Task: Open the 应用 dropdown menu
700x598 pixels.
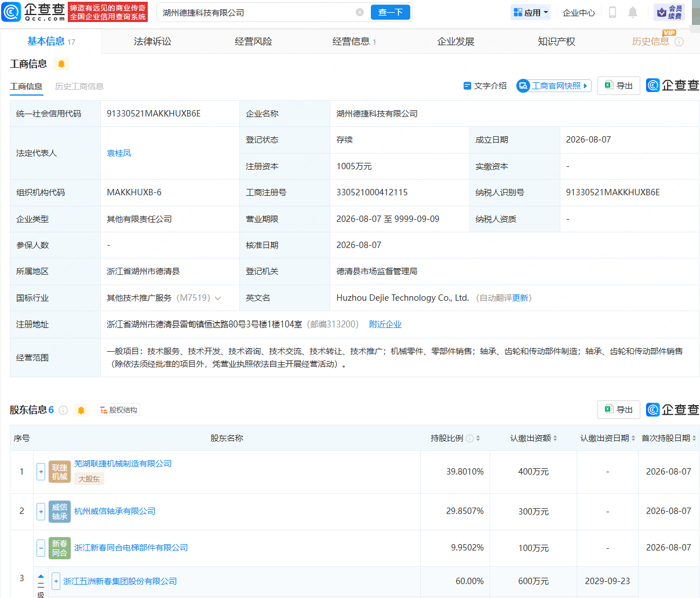Action: tap(531, 12)
